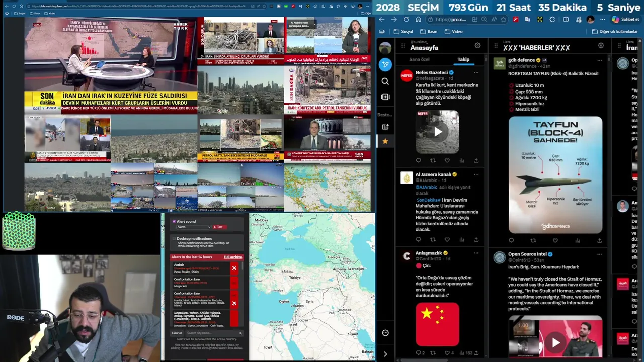Reply to the Nefes Gazetesi post

point(418,161)
